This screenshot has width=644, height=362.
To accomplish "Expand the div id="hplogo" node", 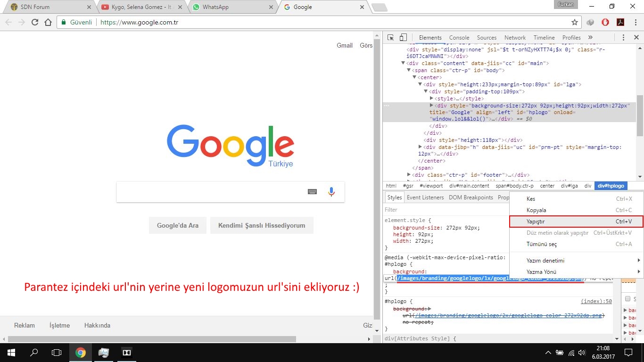I will 431,106.
